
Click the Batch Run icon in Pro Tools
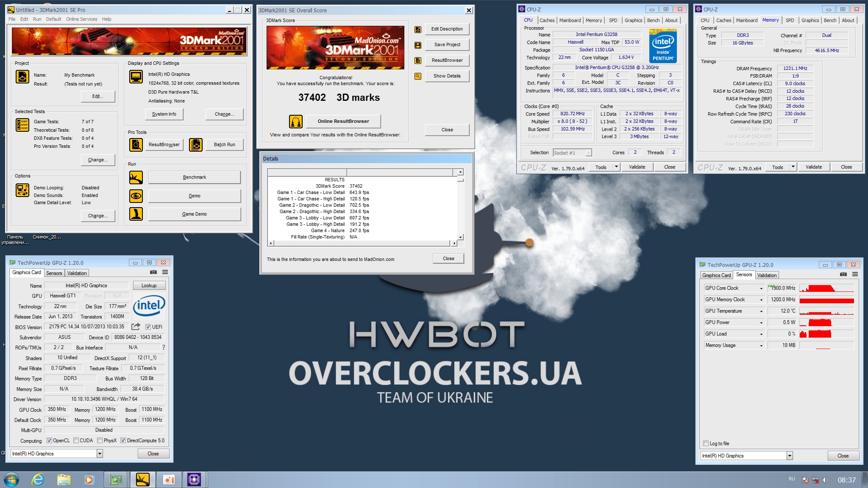[196, 145]
